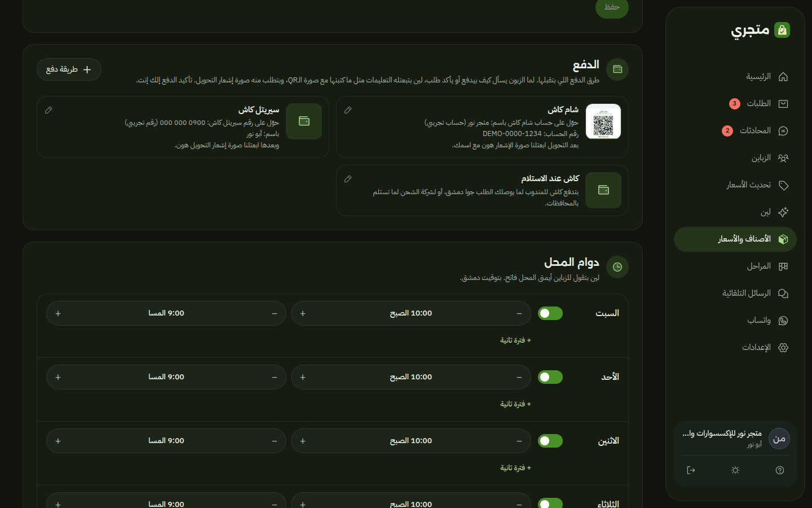Click the متجري shopping bag logo

[782, 30]
